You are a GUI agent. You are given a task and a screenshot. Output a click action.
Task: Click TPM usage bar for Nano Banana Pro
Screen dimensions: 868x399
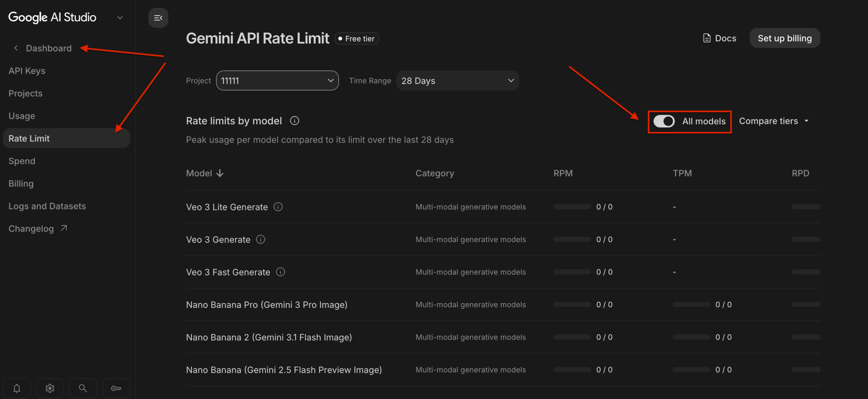click(691, 305)
